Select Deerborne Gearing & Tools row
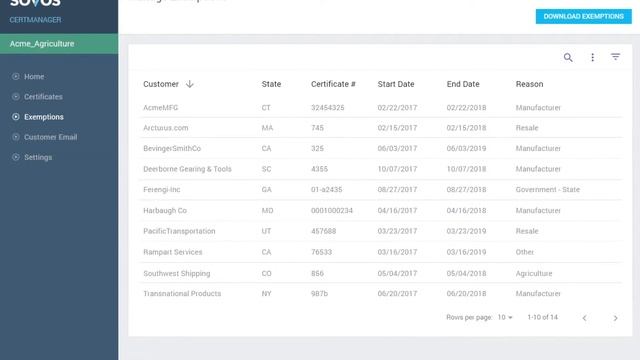 tap(380, 169)
